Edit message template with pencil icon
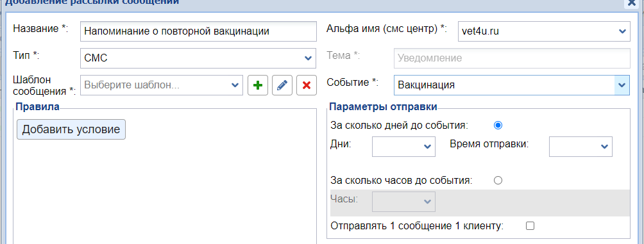The width and height of the screenshot is (644, 244). (x=282, y=85)
